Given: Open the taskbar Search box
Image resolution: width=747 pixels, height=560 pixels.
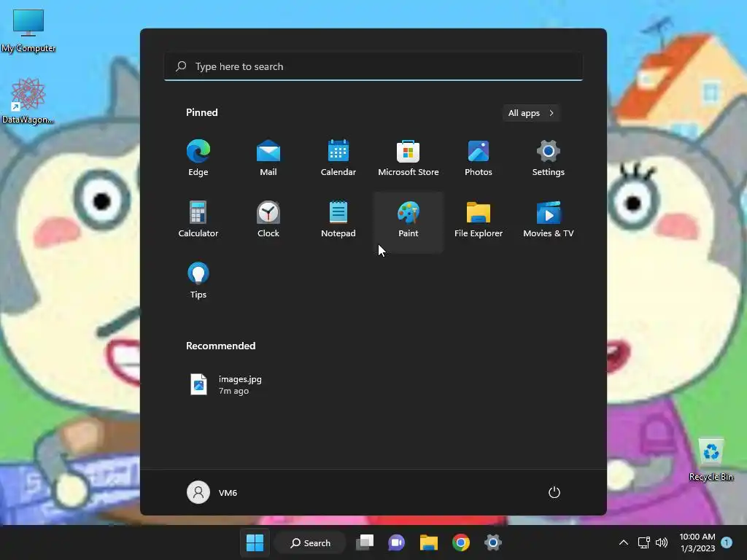Looking at the screenshot, I should coord(311,542).
